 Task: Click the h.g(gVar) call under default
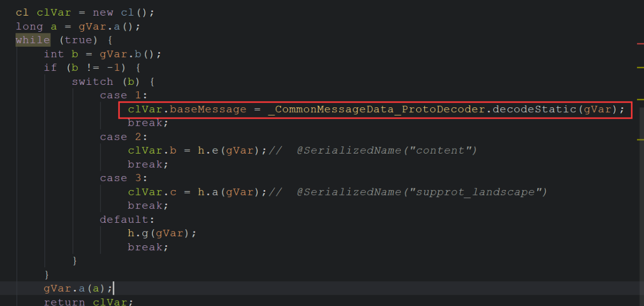162,234
